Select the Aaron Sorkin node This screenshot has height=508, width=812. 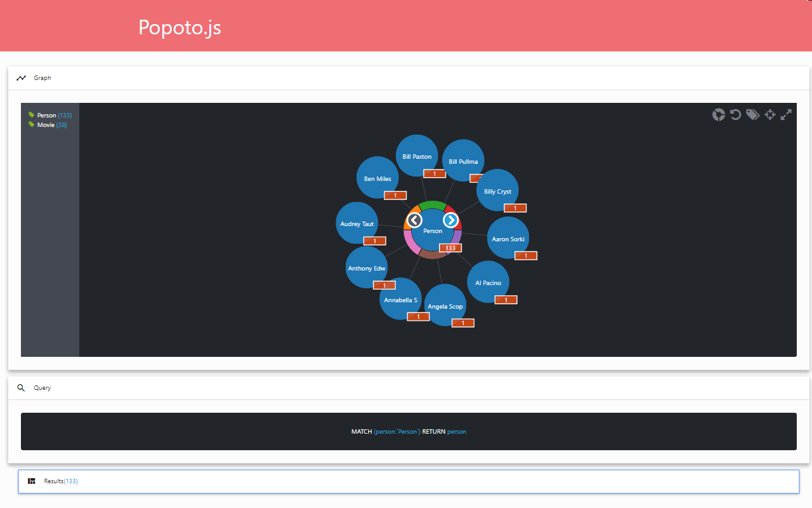[507, 238]
